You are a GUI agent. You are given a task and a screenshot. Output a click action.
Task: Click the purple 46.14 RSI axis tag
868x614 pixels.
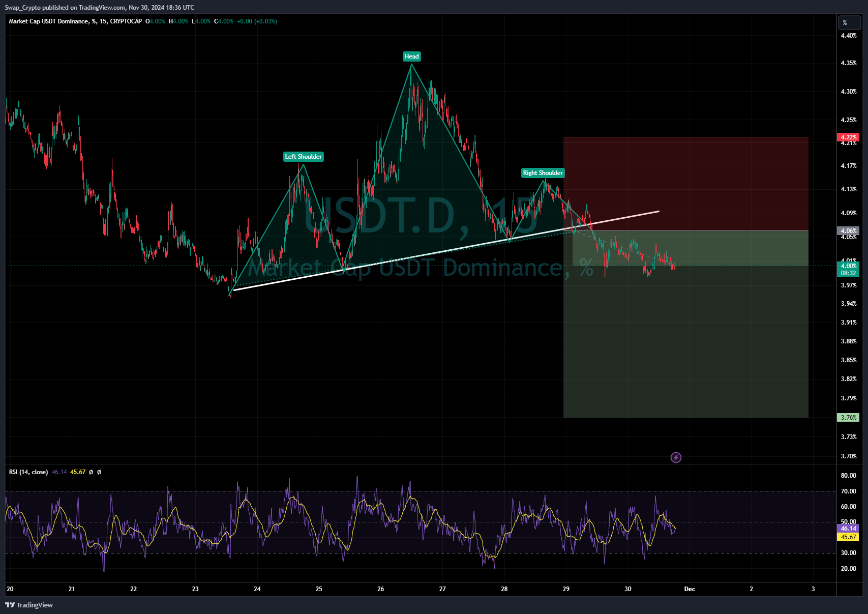pos(848,529)
